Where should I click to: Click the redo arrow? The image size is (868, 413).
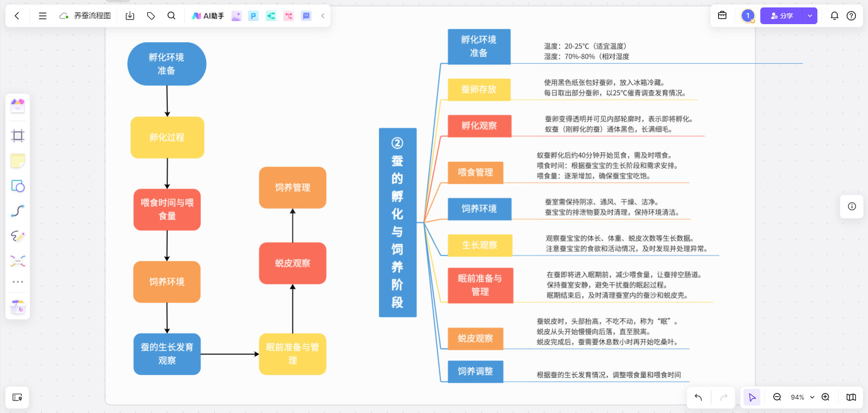[724, 397]
